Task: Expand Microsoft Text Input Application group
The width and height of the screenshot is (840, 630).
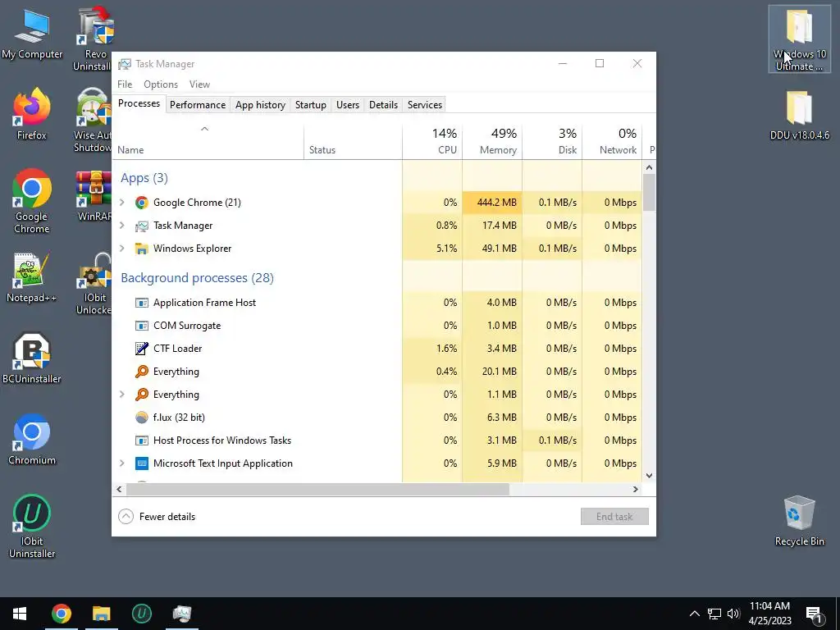Action: 122,463
